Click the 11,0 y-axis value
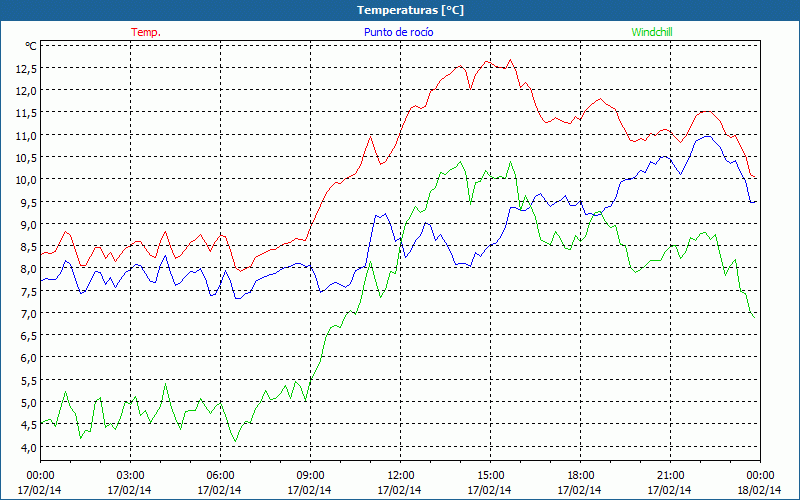 coord(26,135)
